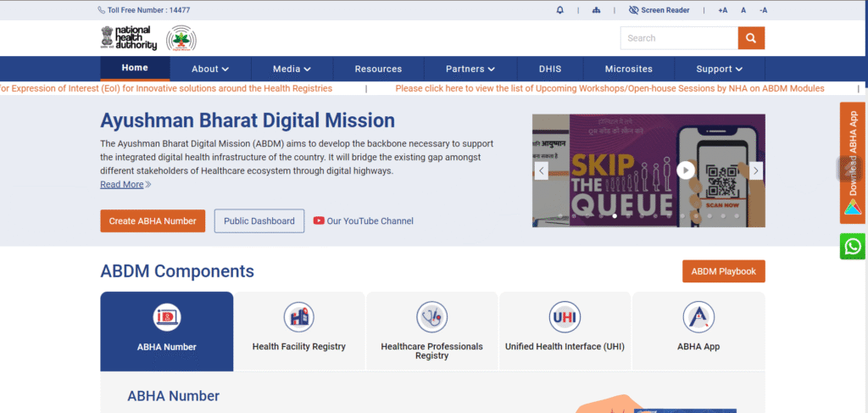This screenshot has height=413, width=868.
Task: Select Unified Health Interface (UHI) tab
Action: pyautogui.click(x=565, y=331)
